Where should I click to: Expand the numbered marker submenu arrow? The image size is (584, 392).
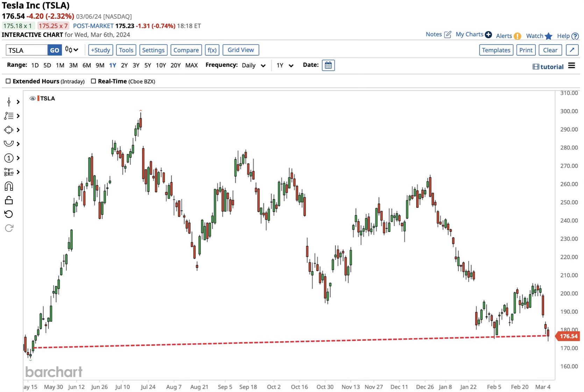[x=18, y=158]
